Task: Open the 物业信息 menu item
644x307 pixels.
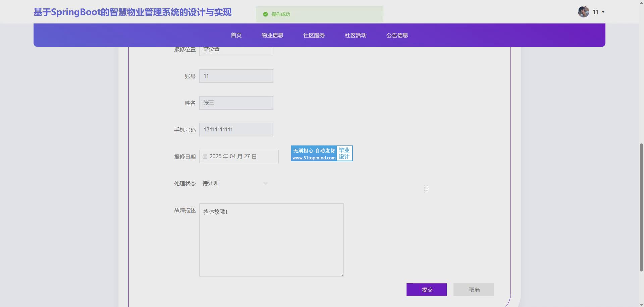Action: 272,35
